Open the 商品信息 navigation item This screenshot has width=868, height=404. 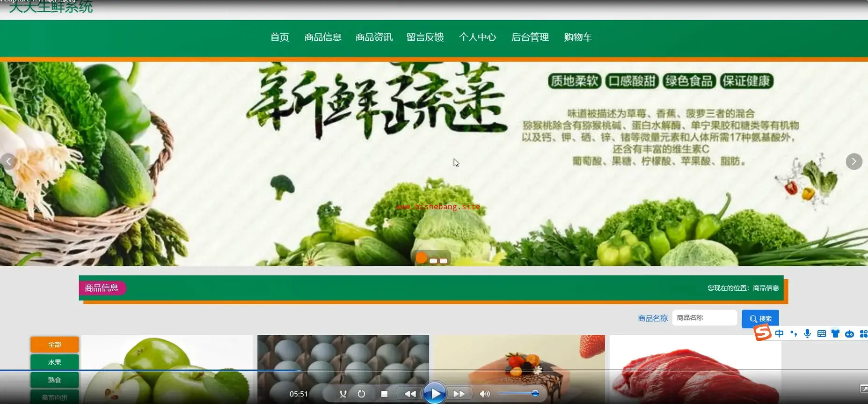pos(323,37)
